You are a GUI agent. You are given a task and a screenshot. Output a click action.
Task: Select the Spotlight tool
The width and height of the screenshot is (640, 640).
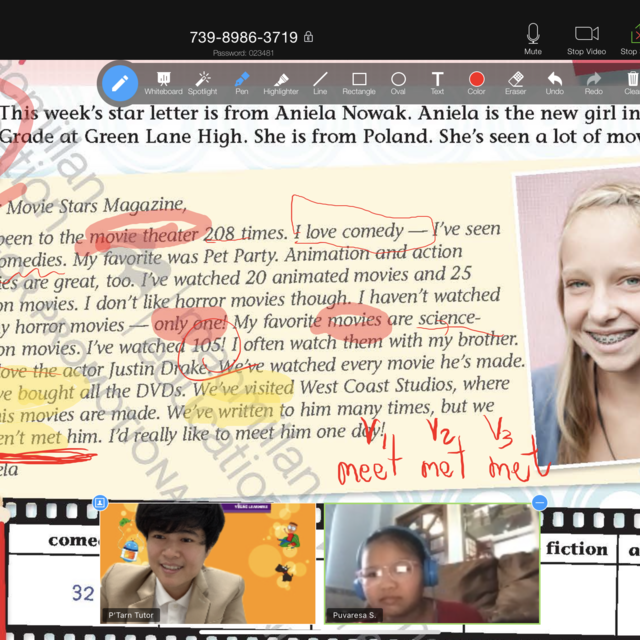coord(202,83)
